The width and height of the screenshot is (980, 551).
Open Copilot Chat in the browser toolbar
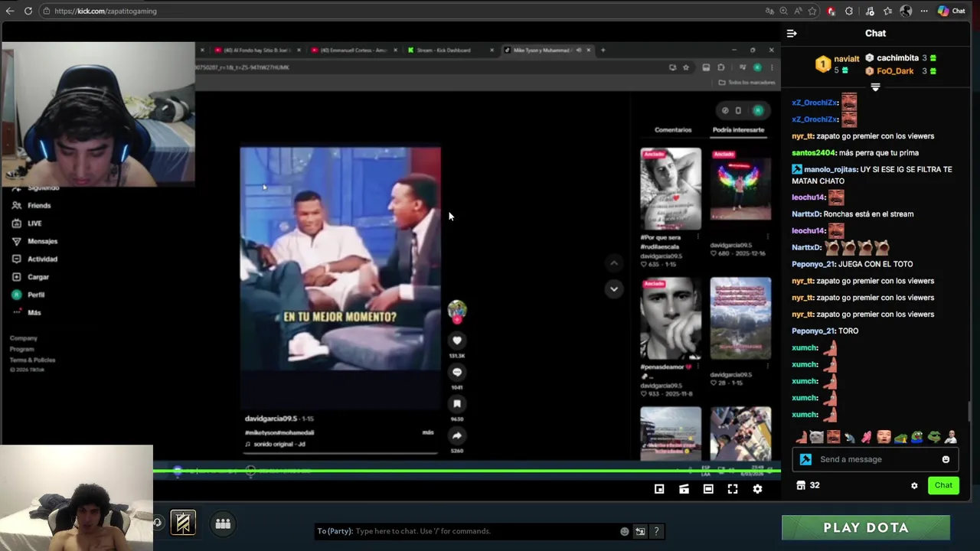pos(952,11)
